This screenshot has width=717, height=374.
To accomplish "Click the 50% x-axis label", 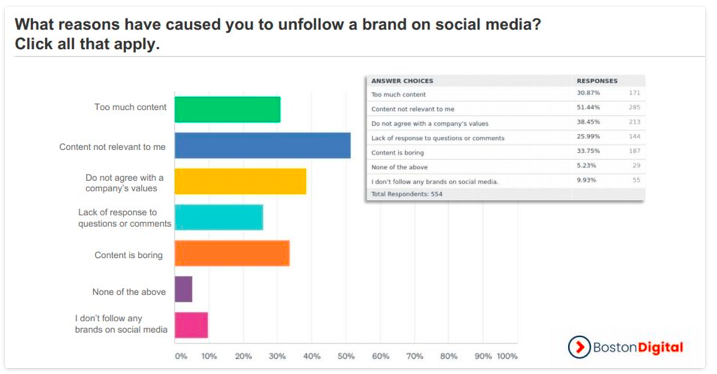I will [x=346, y=356].
